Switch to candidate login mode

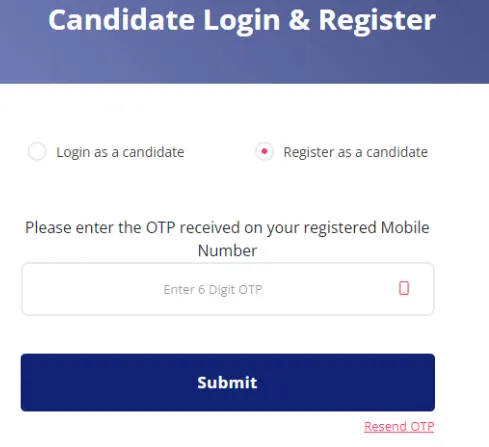(x=37, y=151)
